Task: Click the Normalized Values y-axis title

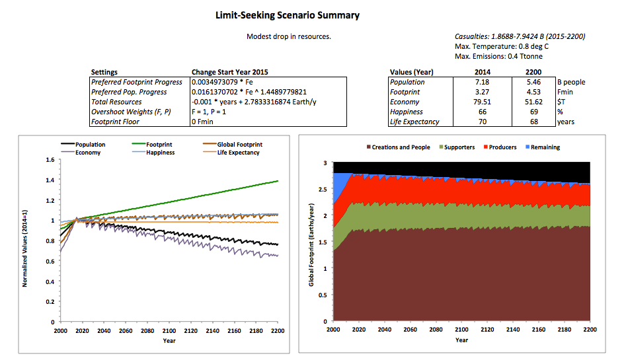Action: tap(26, 241)
